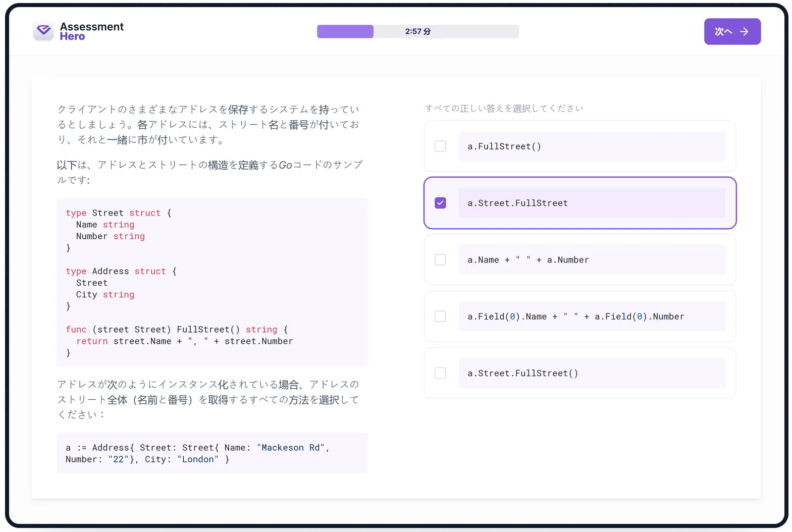Select the a.FullStreet() answer code text
The height and width of the screenshot is (532, 792).
(504, 146)
